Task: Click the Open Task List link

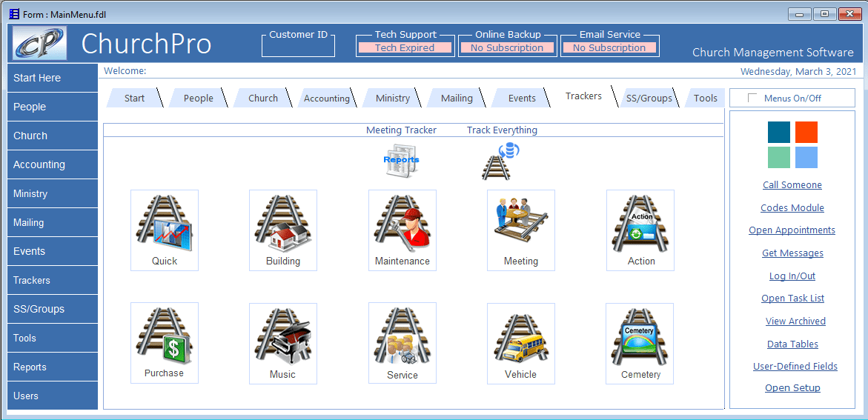Action: click(x=792, y=299)
